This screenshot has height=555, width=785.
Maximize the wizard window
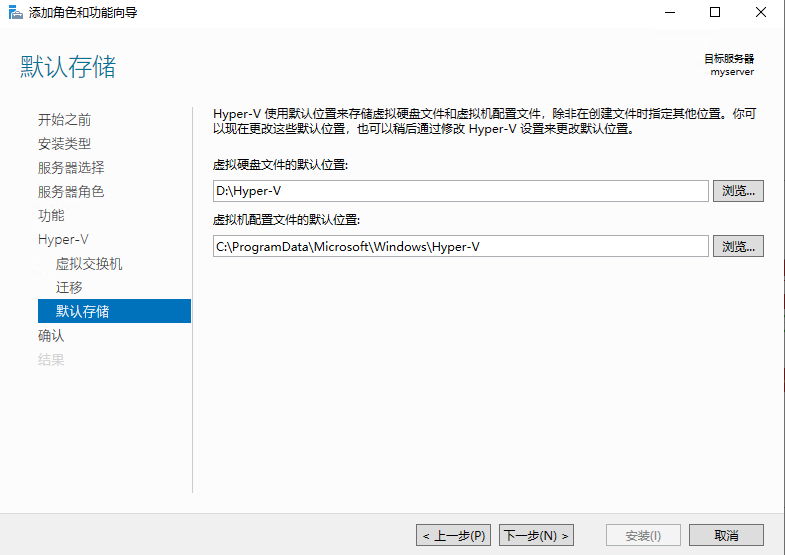(x=715, y=13)
